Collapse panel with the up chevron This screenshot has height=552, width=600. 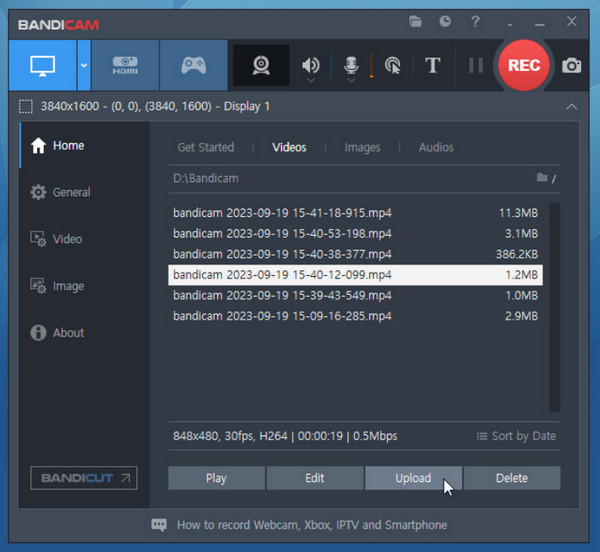point(571,106)
